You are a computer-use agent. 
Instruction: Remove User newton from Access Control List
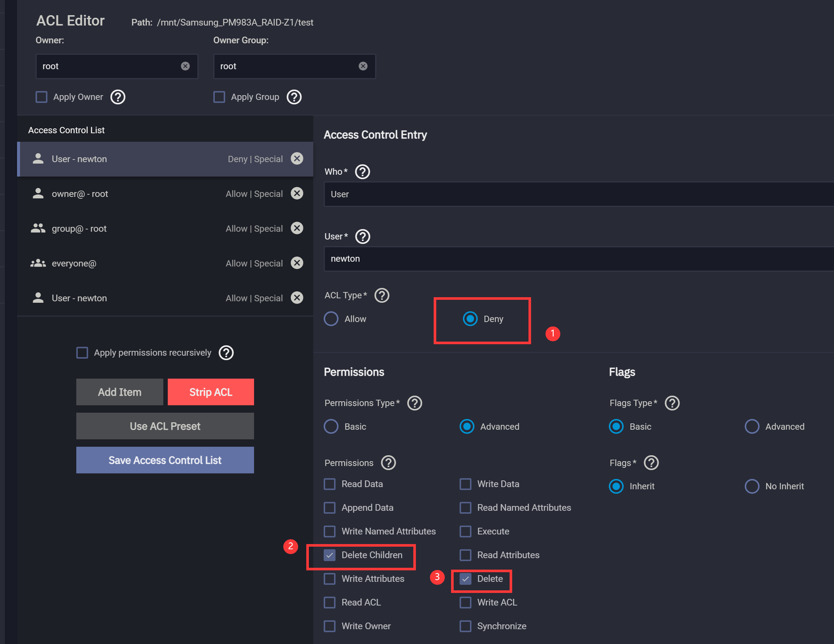(x=297, y=158)
